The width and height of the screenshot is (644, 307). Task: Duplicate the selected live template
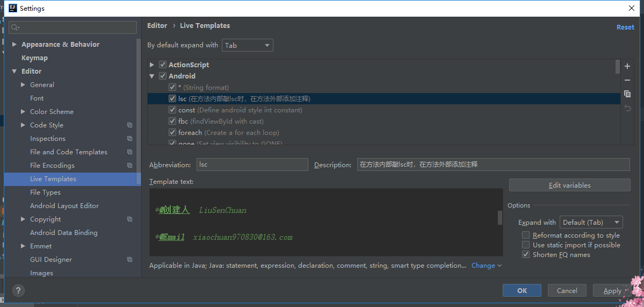(x=627, y=94)
